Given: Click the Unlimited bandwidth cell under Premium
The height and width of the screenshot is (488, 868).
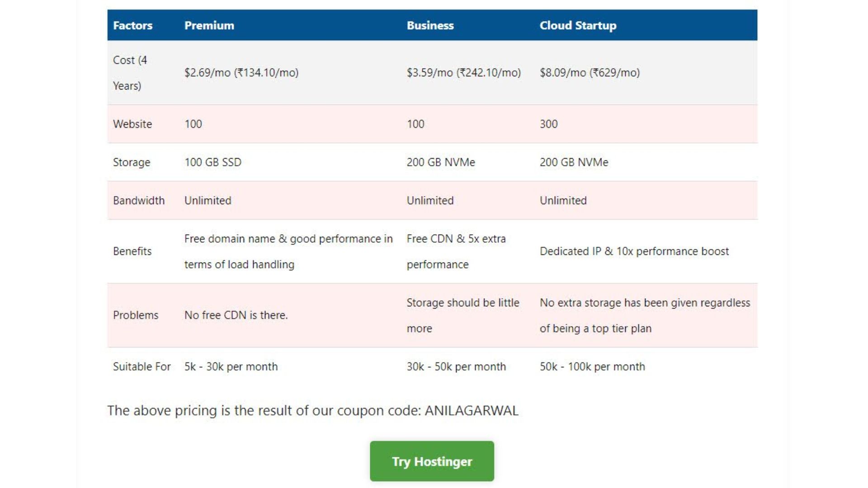Looking at the screenshot, I should click(208, 200).
